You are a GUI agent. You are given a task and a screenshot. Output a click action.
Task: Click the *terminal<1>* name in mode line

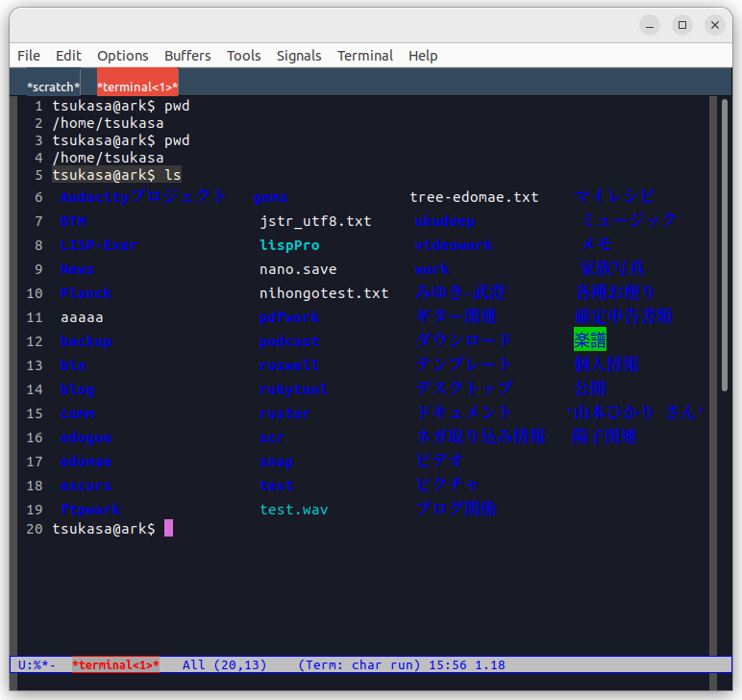[115, 665]
